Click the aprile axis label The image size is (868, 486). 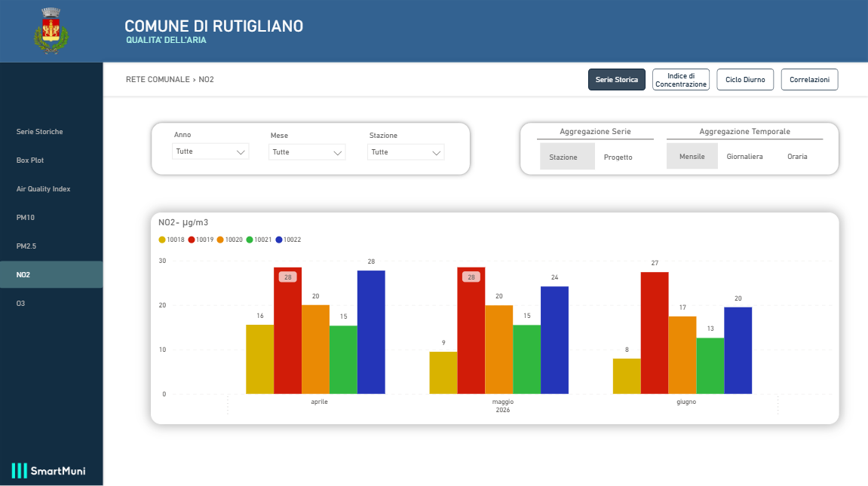pos(320,402)
